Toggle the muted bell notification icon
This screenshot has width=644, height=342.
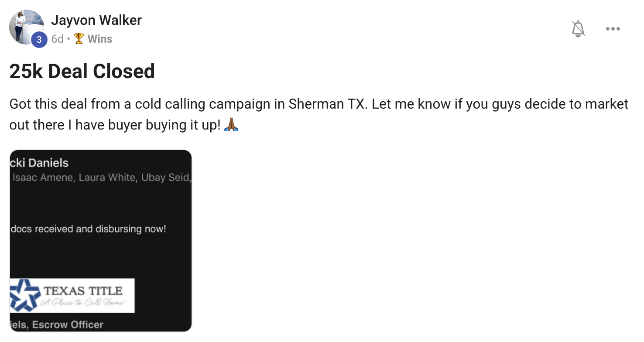(579, 29)
